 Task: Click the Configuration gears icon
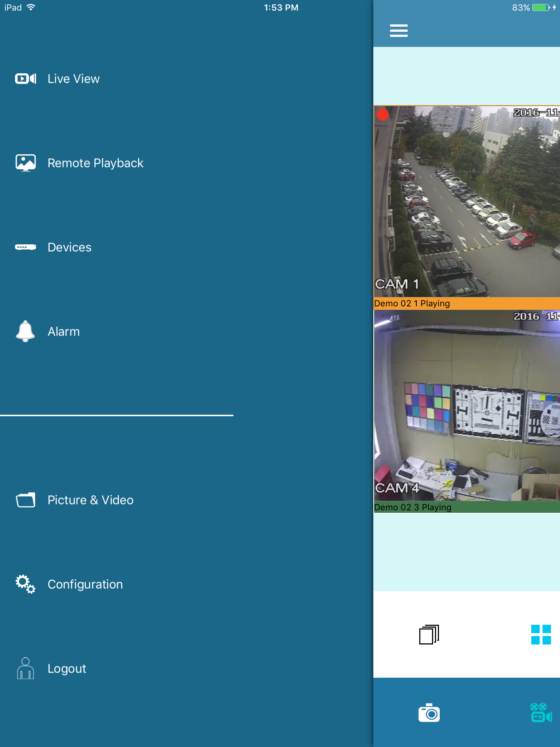[x=26, y=584]
